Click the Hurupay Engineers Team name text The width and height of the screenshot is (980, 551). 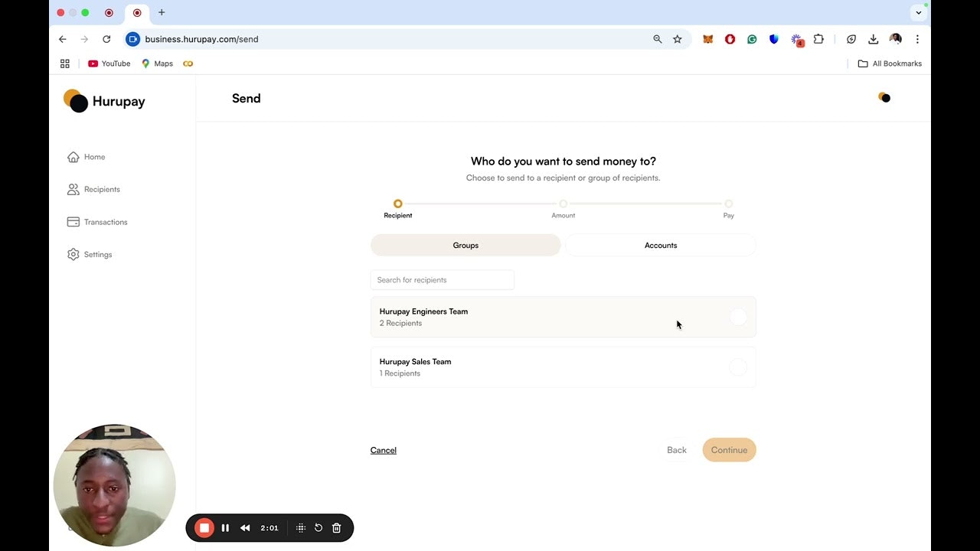(x=423, y=311)
